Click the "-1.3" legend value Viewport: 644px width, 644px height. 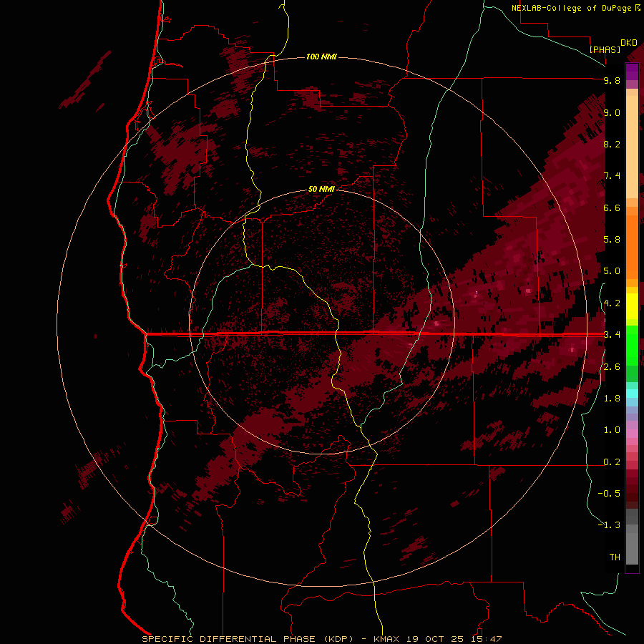pos(609,525)
